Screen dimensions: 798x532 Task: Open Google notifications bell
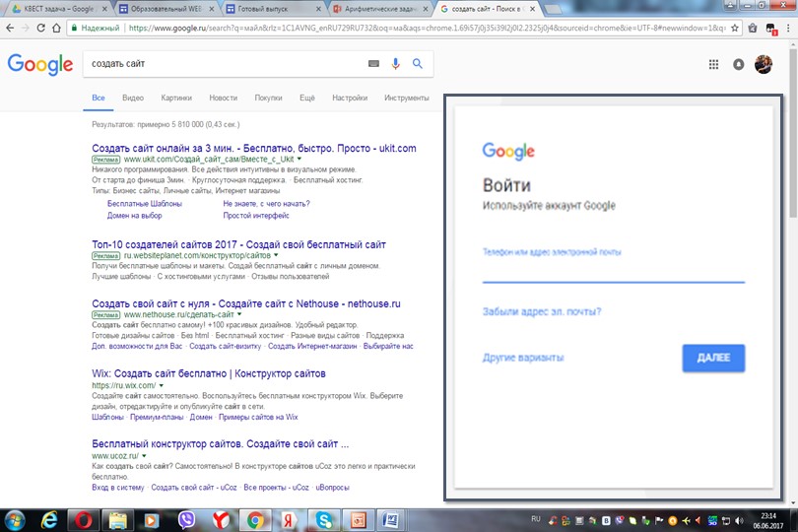point(739,64)
